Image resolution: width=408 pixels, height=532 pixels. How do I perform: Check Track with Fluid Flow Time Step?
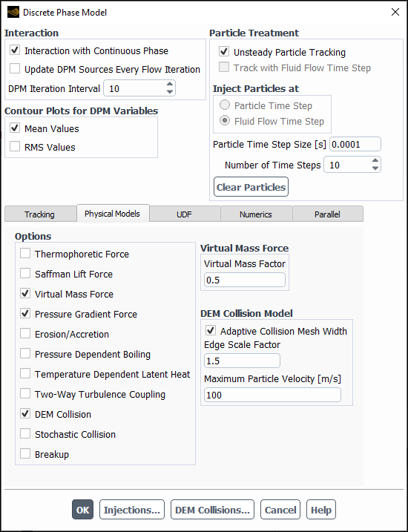[224, 68]
